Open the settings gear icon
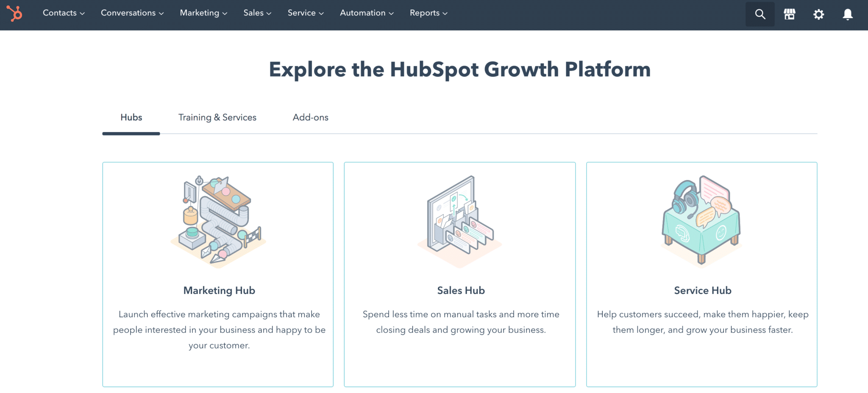 [818, 14]
